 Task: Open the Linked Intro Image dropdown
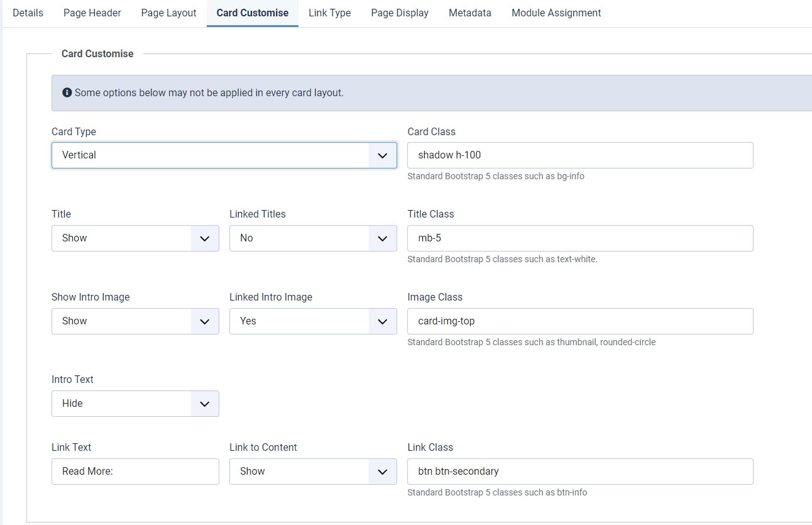pyautogui.click(x=313, y=321)
